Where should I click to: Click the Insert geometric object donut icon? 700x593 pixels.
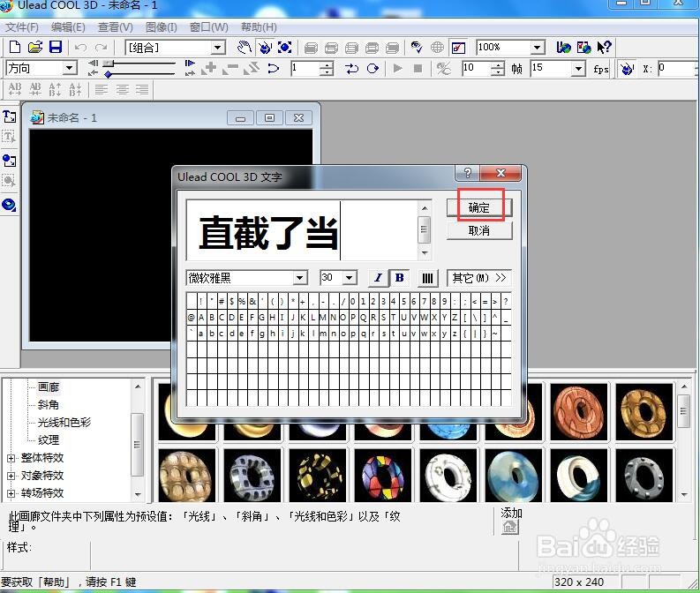9,205
